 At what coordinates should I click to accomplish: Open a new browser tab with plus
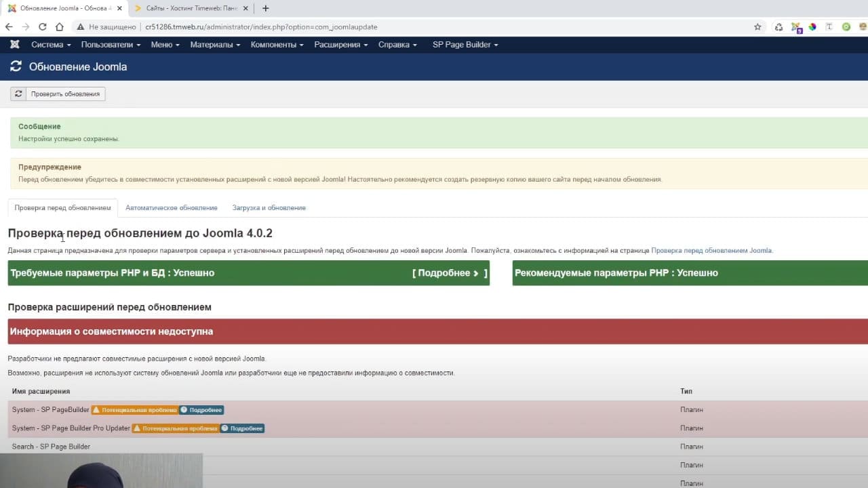265,8
